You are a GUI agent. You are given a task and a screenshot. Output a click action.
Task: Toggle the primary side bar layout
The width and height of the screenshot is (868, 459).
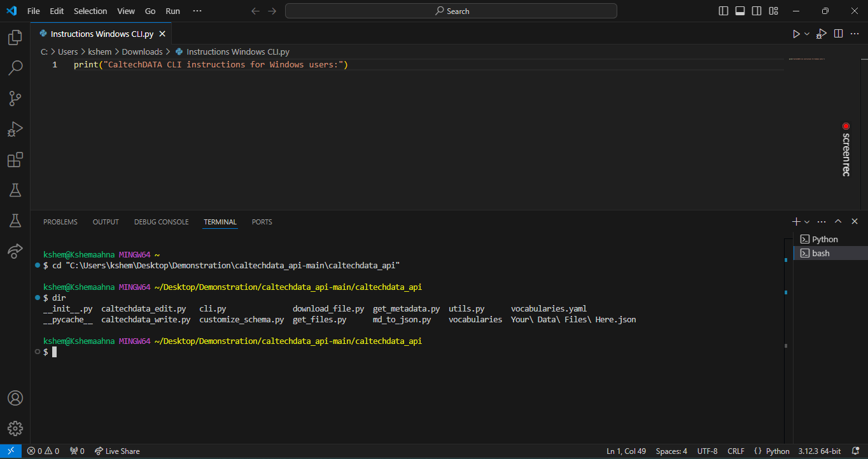click(x=724, y=11)
